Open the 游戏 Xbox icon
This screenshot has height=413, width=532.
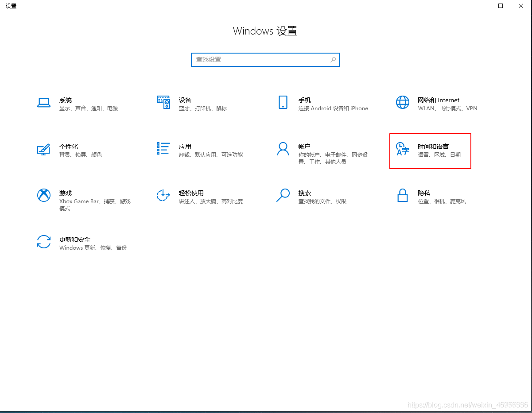tap(44, 195)
